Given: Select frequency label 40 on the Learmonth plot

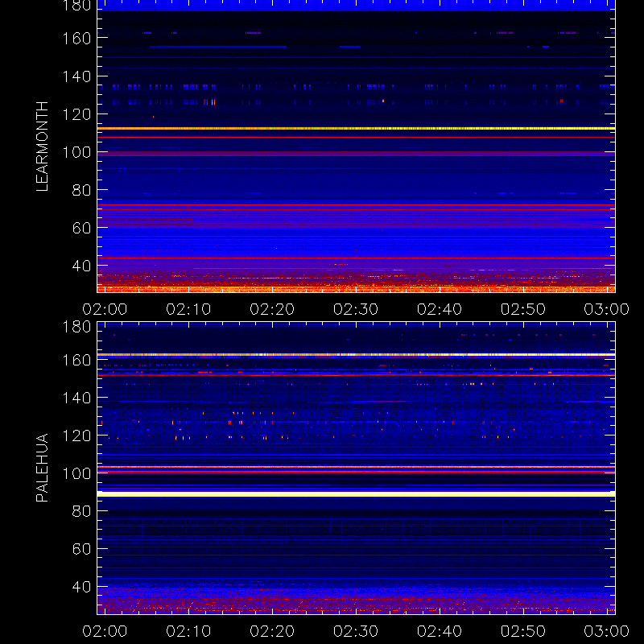Looking at the screenshot, I should [x=81, y=266].
